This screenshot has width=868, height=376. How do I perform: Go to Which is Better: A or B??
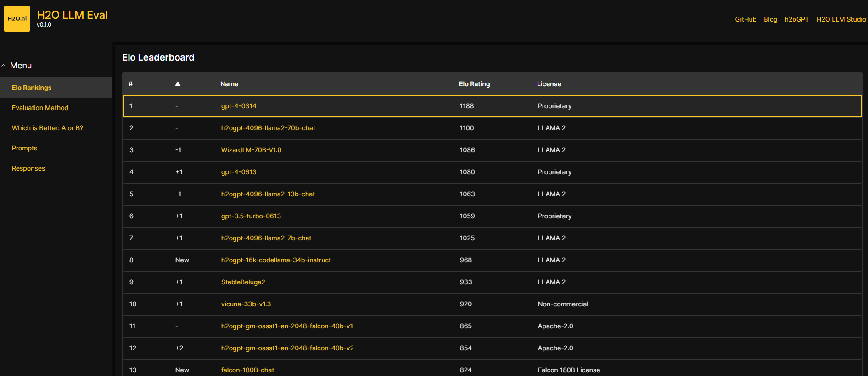tap(47, 128)
